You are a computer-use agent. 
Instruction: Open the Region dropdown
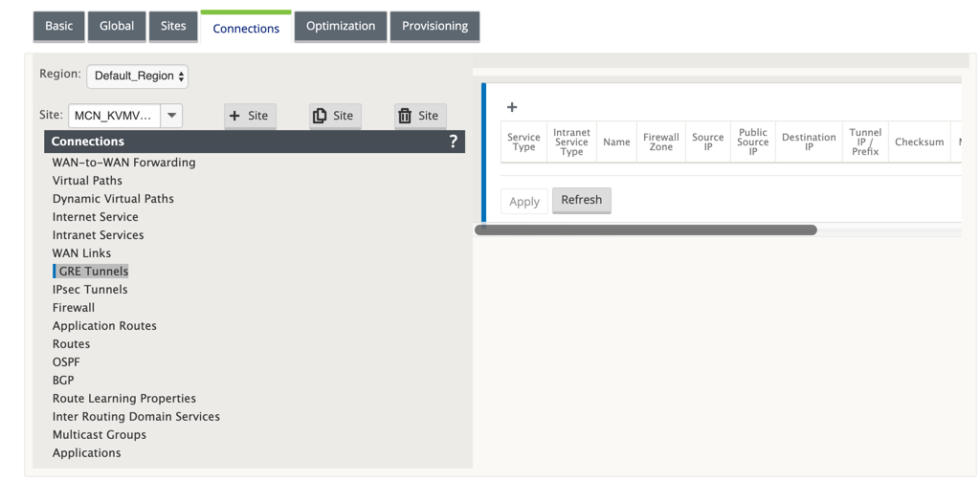click(138, 77)
